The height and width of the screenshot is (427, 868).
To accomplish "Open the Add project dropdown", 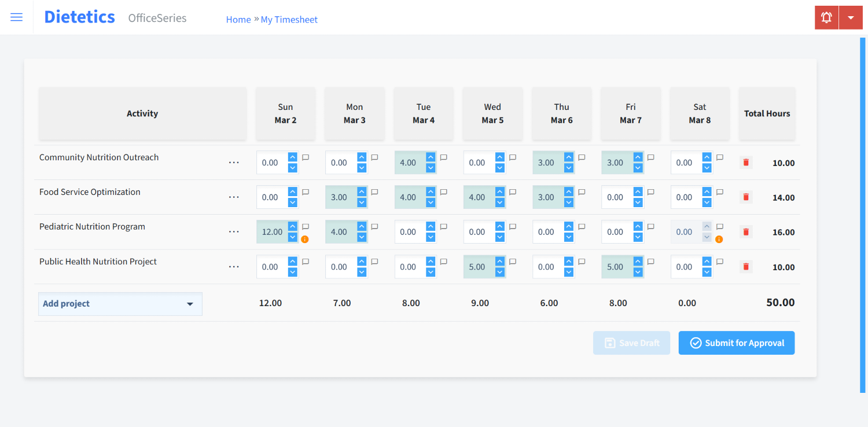I will tap(120, 304).
